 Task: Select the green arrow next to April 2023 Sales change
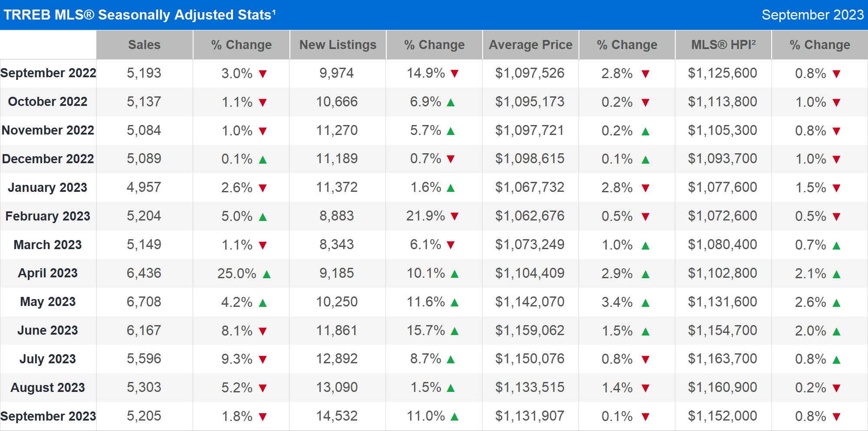click(x=266, y=274)
